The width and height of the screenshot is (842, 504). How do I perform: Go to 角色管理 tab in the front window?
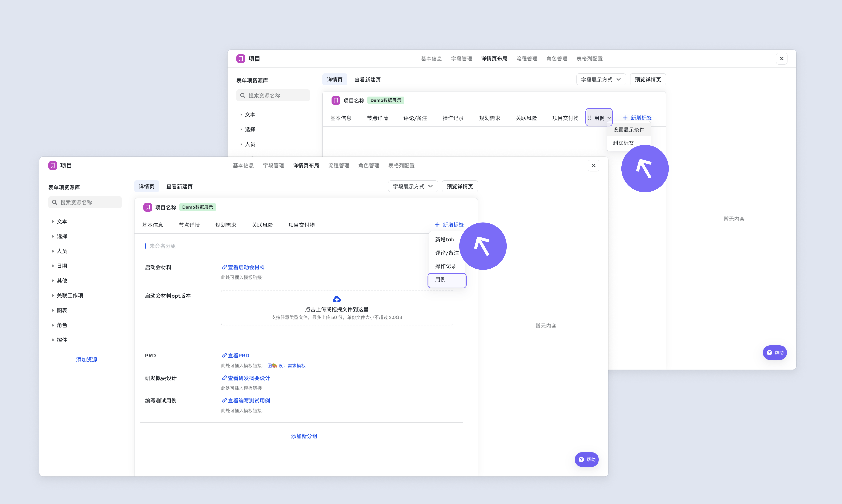tap(369, 165)
